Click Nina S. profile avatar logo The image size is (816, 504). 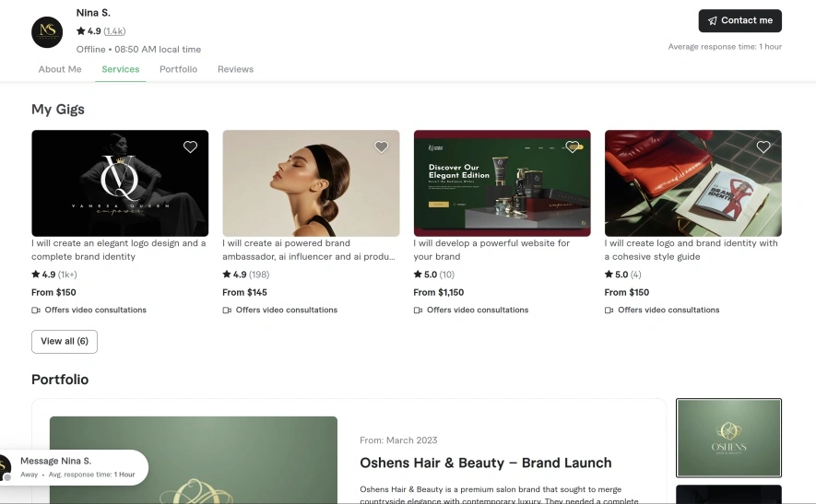[47, 32]
